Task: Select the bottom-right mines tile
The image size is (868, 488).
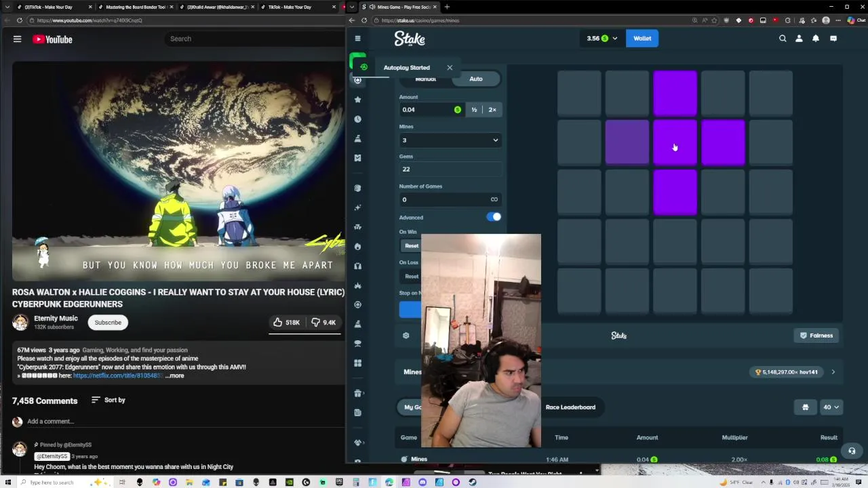Action: pyautogui.click(x=771, y=291)
